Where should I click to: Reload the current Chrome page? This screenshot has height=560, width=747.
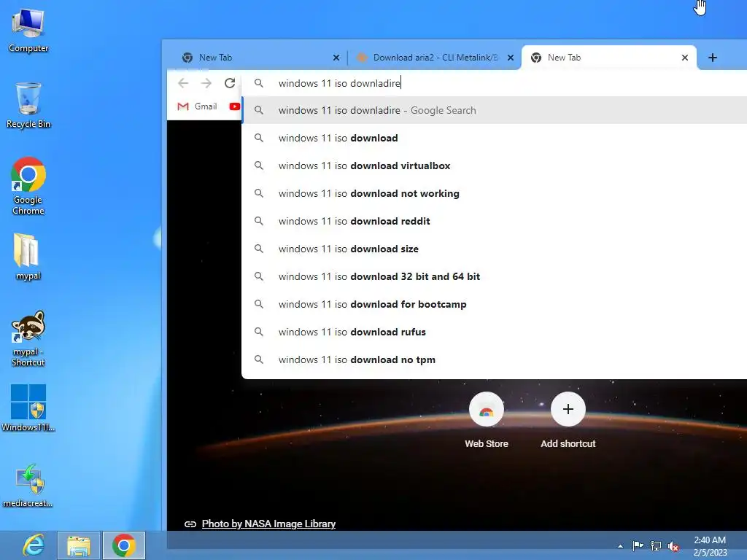(x=230, y=83)
